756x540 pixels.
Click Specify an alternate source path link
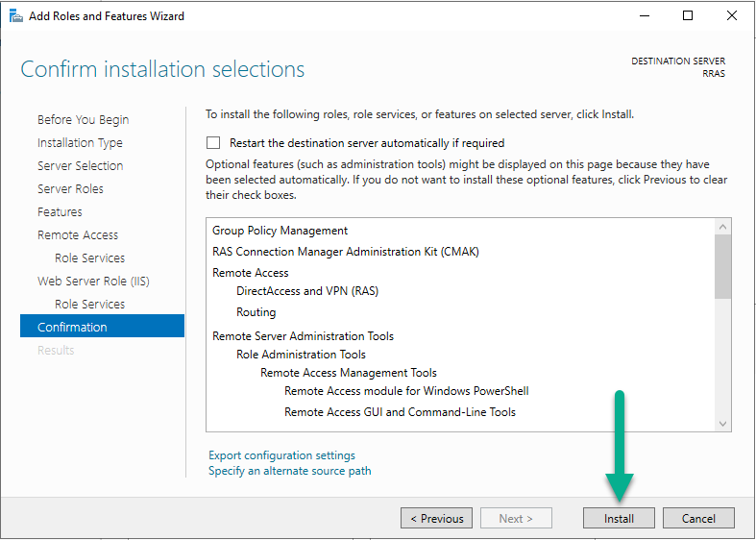[290, 471]
